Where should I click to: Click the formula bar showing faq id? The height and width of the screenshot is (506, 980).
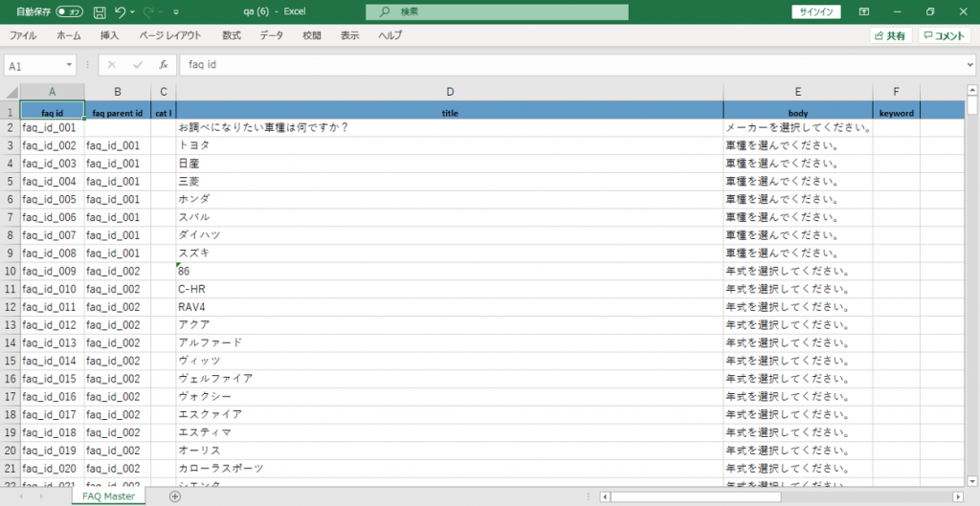pos(572,64)
